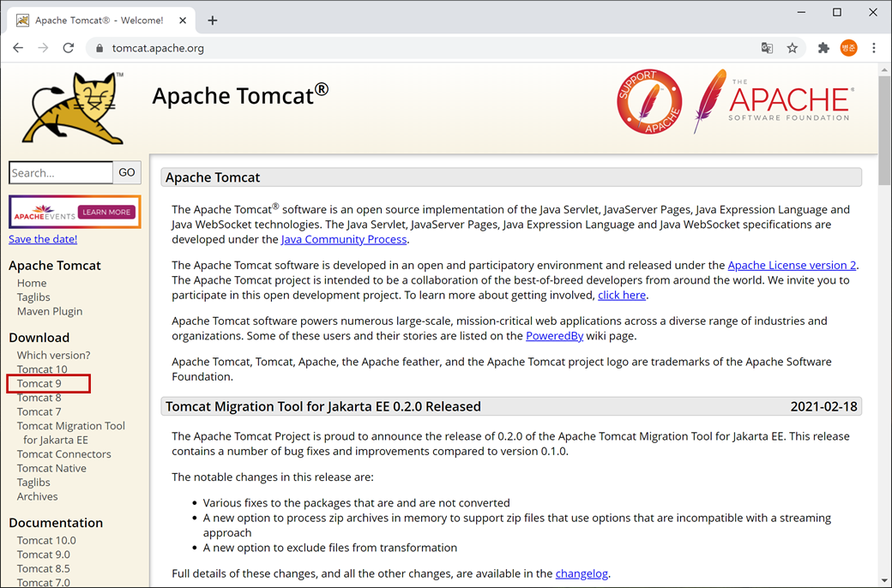Click the Tomcat cat logo
This screenshot has width=892, height=588.
click(x=73, y=108)
